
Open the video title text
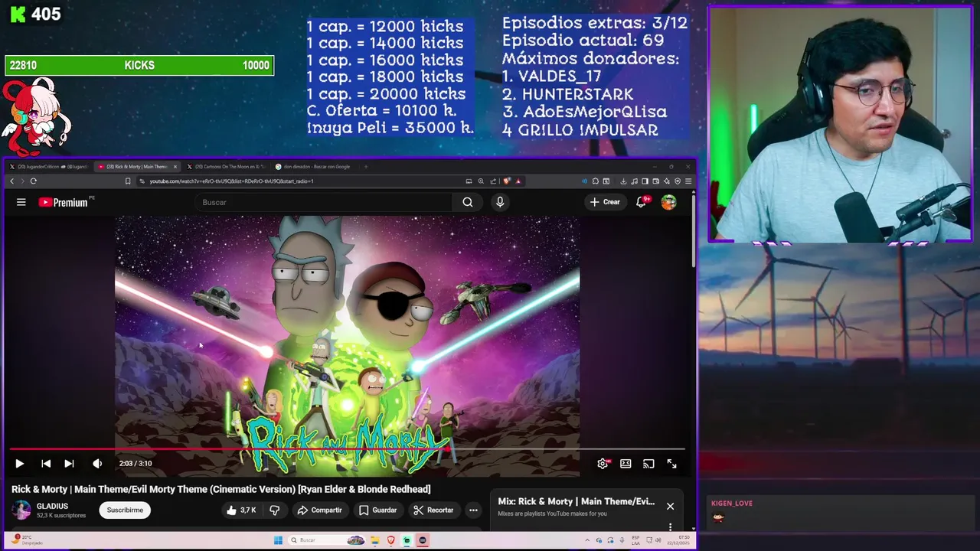[x=220, y=489]
